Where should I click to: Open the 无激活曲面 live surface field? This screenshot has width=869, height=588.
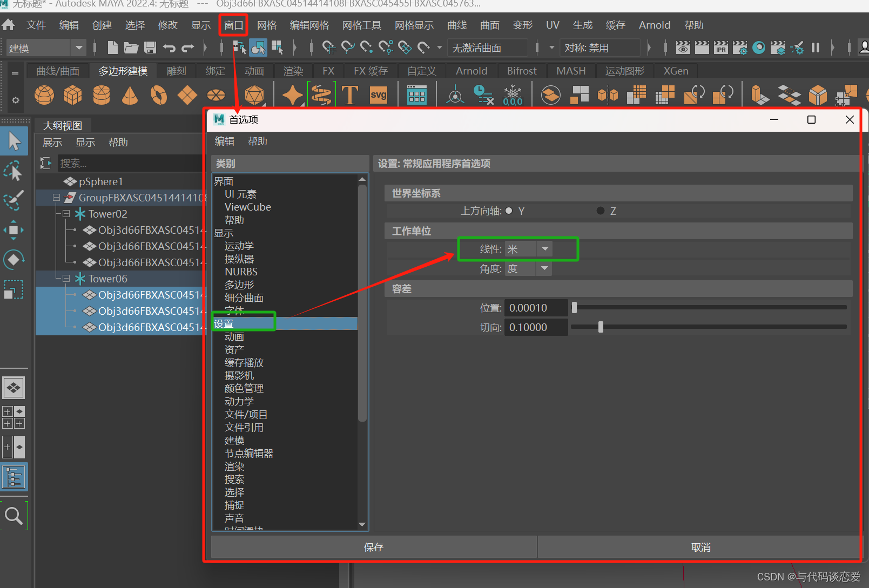[x=487, y=48]
